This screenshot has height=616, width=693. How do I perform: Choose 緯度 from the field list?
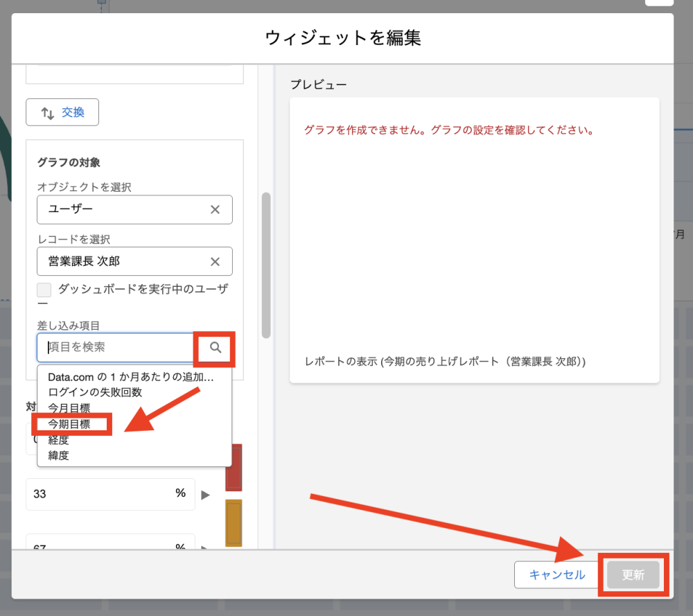[x=59, y=455]
